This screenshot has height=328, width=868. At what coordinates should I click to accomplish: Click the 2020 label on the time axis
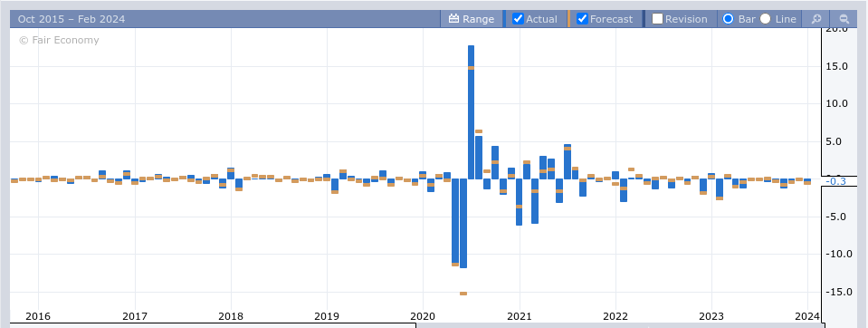423,316
